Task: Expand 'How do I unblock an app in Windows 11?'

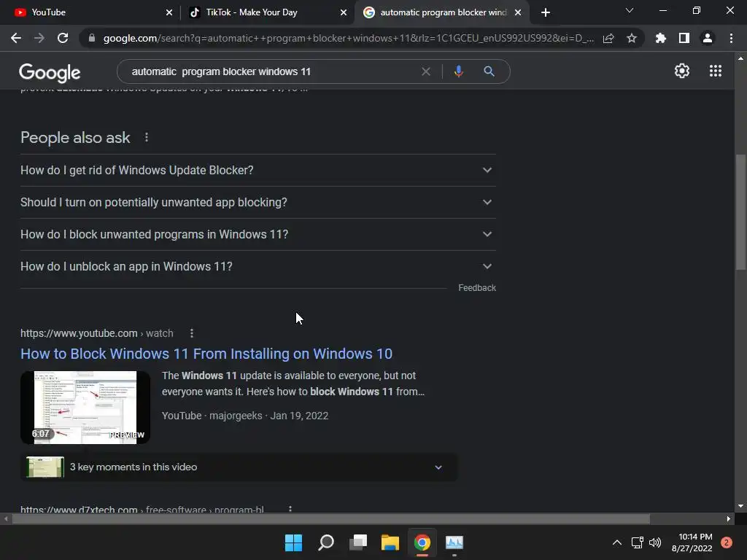Action: (x=258, y=266)
